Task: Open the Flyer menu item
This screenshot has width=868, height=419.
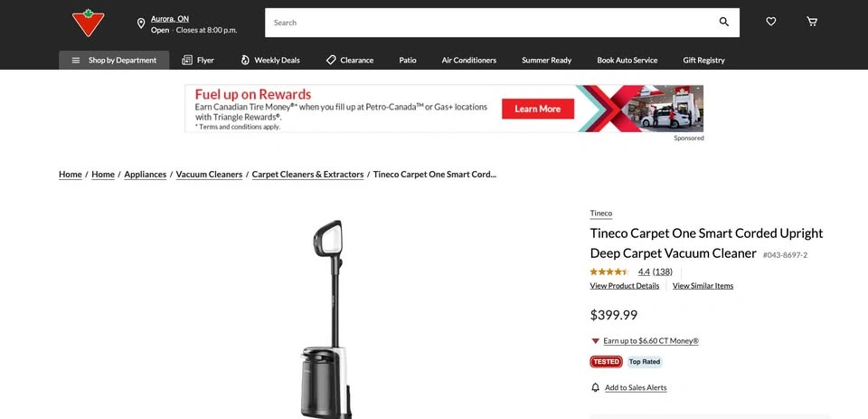Action: tap(198, 60)
